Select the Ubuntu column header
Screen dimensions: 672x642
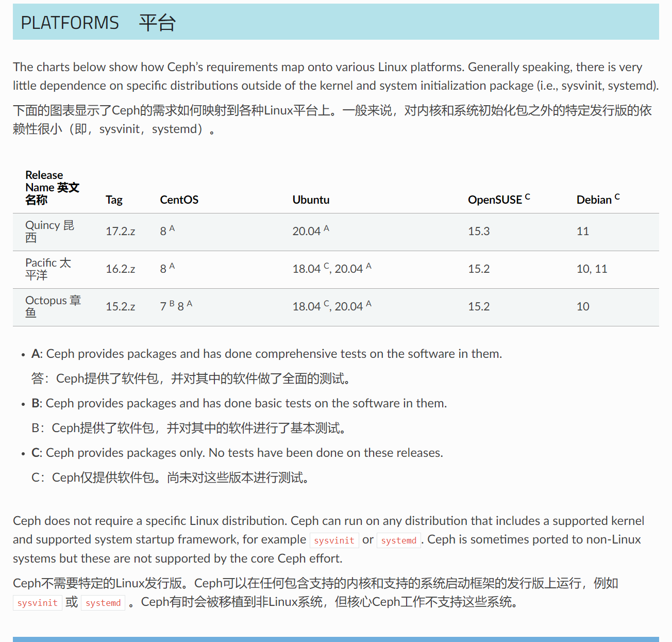(x=311, y=200)
